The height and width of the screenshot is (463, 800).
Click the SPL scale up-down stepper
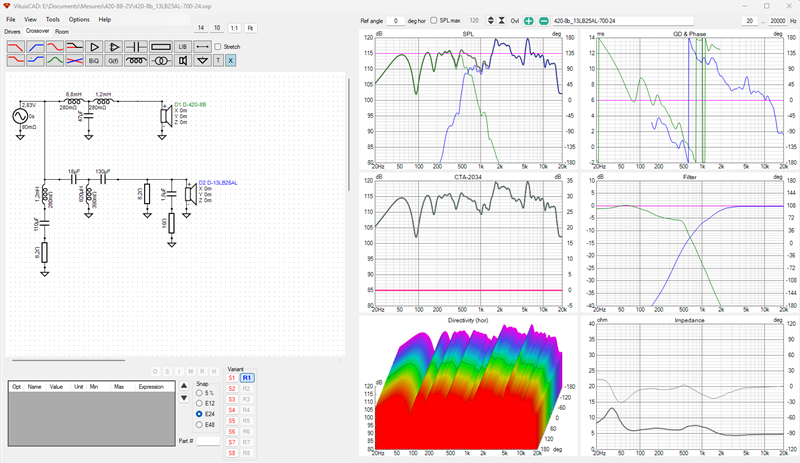491,20
